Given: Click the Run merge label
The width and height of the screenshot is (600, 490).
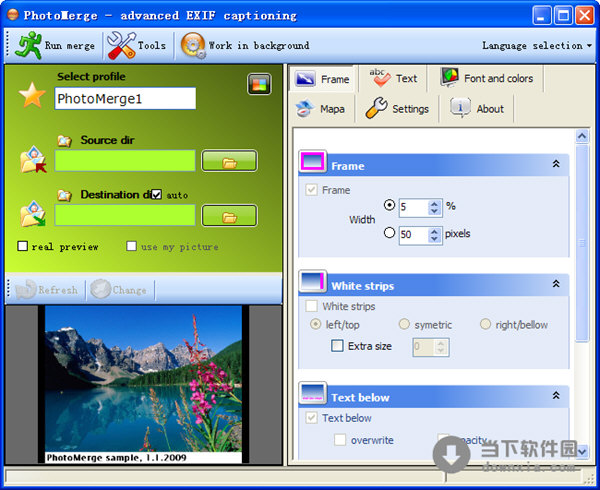Looking at the screenshot, I should (70, 46).
